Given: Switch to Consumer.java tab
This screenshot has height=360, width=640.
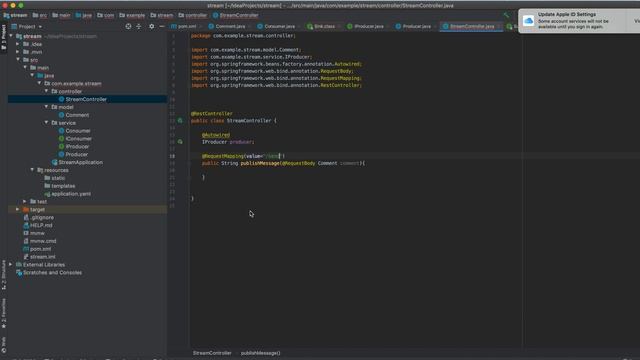Looking at the screenshot, I should (x=276, y=26).
